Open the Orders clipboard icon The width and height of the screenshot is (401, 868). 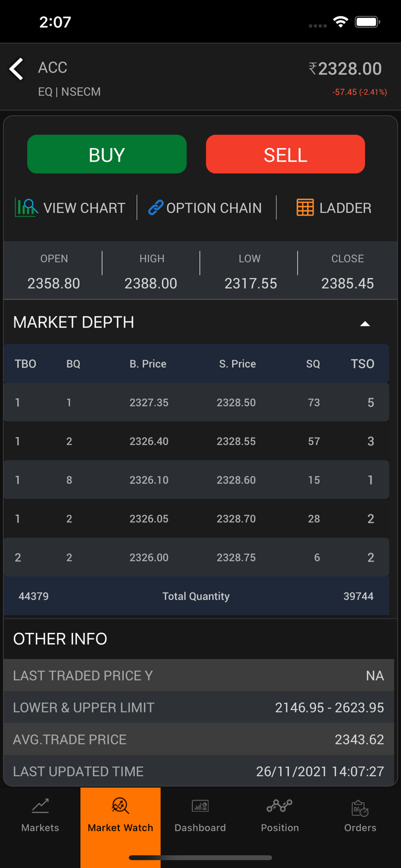360,807
